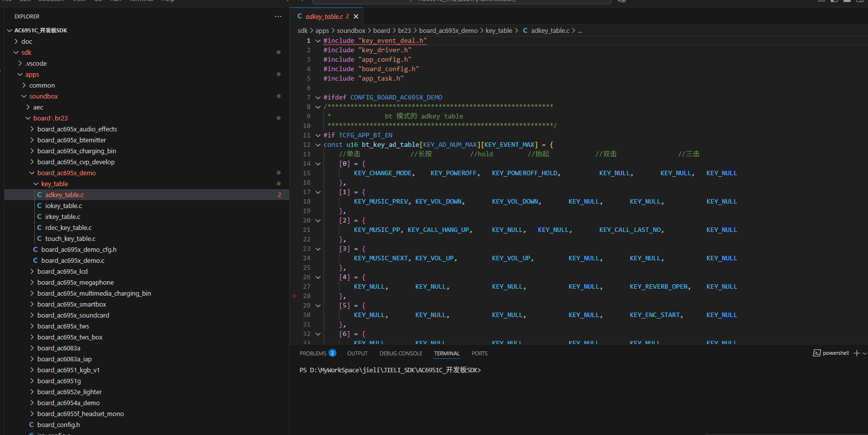
Task: Click C icon in breadcrumb before adkey_table.c
Action: pos(525,30)
